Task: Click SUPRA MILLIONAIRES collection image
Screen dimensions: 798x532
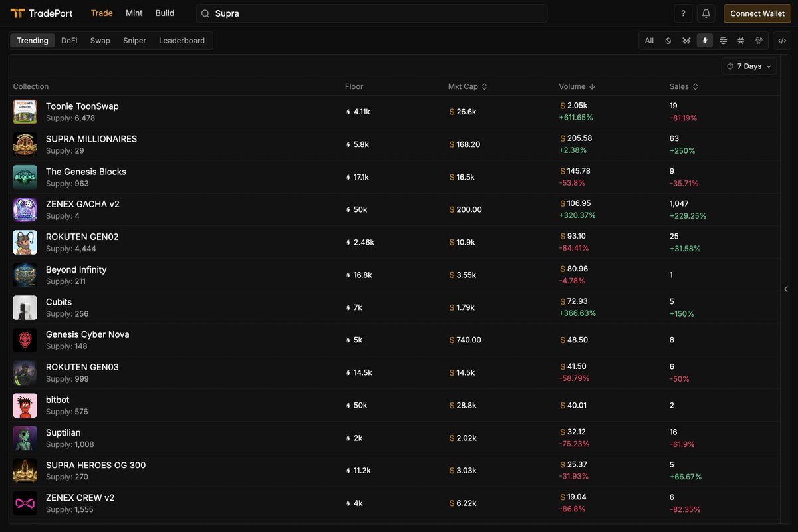Action: [x=25, y=144]
